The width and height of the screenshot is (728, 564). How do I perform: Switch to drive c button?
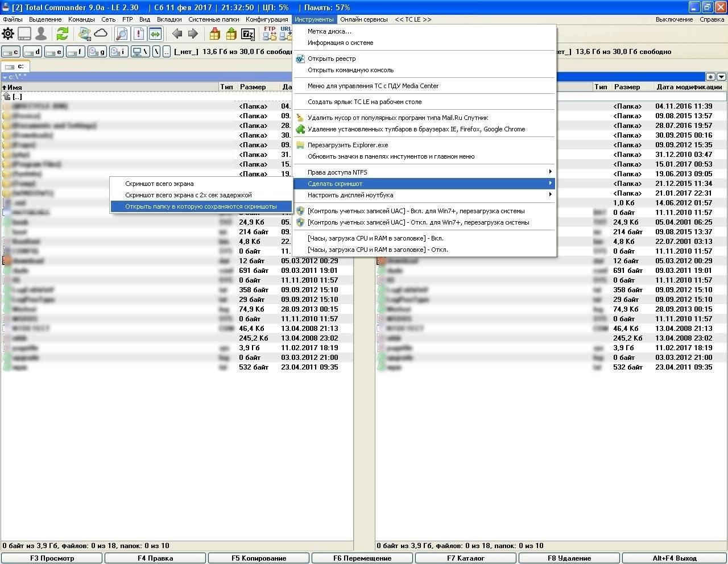[x=11, y=52]
